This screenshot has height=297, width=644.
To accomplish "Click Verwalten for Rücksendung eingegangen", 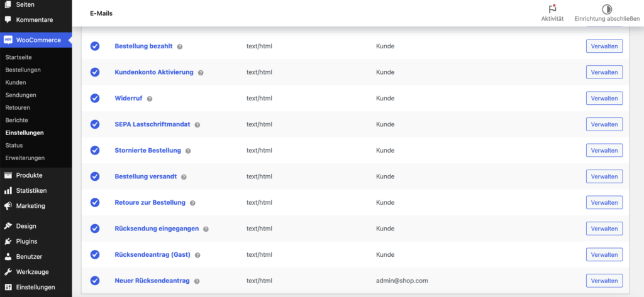I will pyautogui.click(x=604, y=229).
